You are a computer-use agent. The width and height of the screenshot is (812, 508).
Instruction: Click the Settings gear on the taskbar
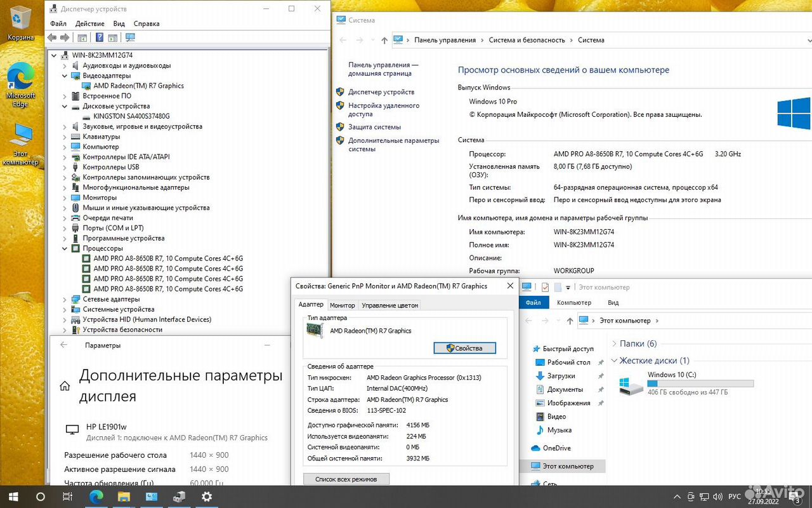click(x=207, y=497)
